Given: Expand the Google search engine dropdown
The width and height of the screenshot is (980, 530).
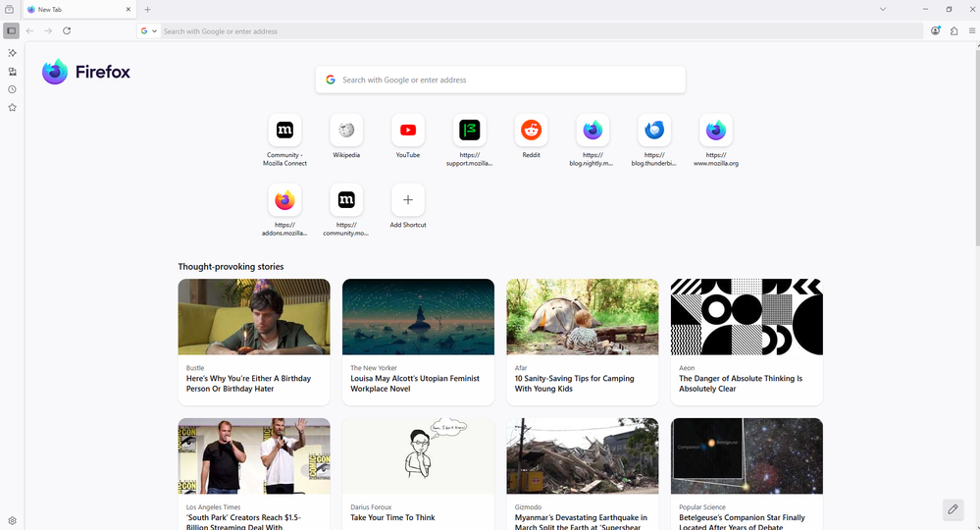Looking at the screenshot, I should click(149, 31).
